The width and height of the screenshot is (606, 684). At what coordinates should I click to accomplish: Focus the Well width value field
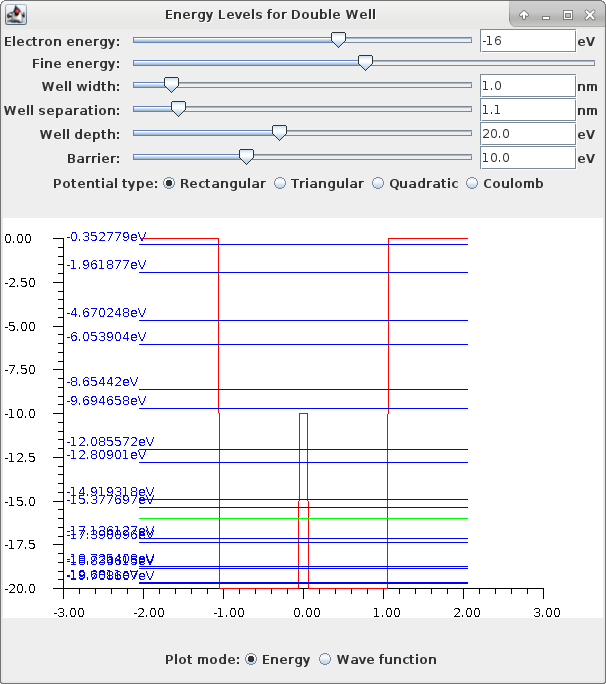point(528,86)
